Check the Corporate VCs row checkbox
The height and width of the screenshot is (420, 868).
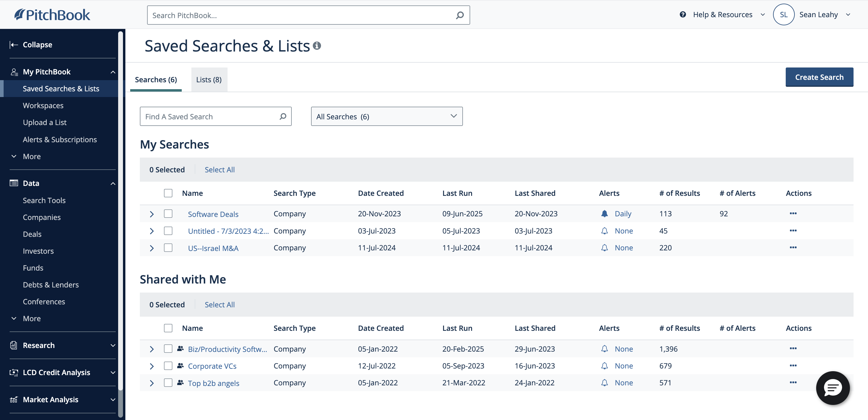(168, 366)
